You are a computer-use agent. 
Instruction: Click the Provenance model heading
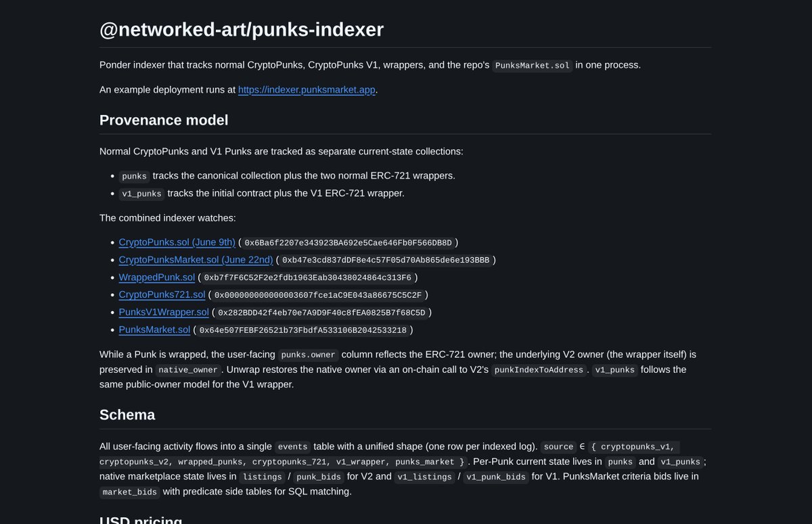164,121
